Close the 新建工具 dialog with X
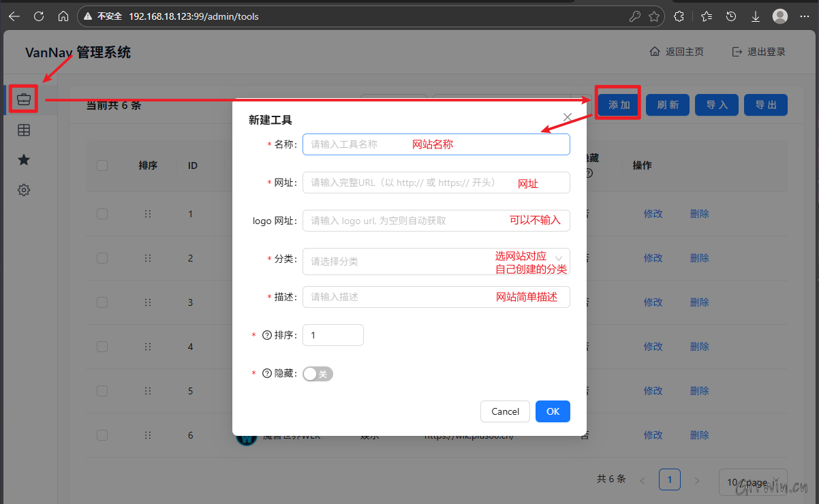819x504 pixels. (567, 117)
